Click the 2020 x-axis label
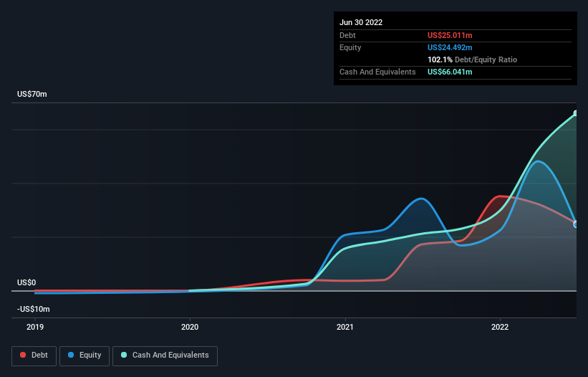Image resolution: width=588 pixels, height=377 pixels. point(190,327)
